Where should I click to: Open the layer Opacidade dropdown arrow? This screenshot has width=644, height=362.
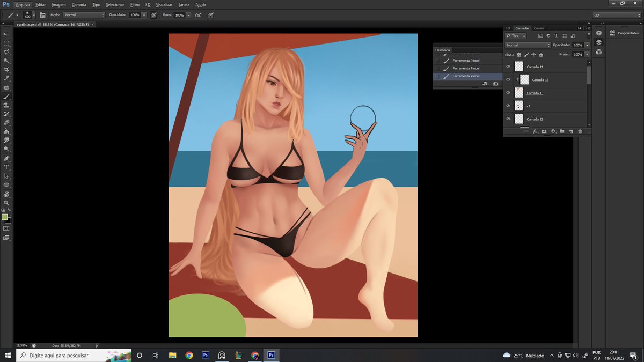tap(587, 45)
